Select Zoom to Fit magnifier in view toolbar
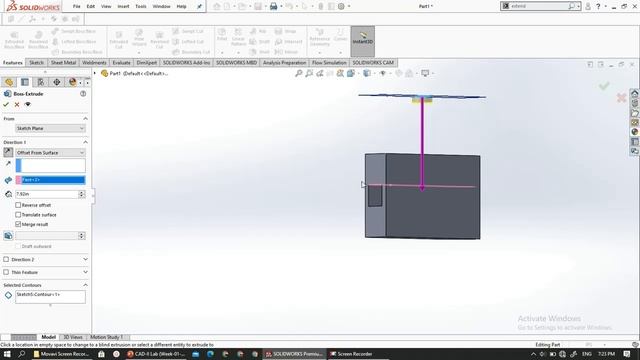Screen dimensions: 640x360 pyautogui.click(x=299, y=73)
